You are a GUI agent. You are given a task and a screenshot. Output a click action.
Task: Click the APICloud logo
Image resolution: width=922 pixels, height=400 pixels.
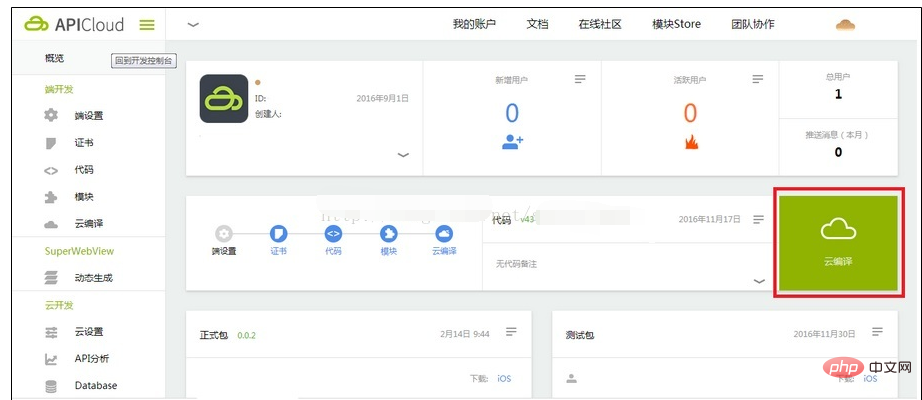coord(74,25)
